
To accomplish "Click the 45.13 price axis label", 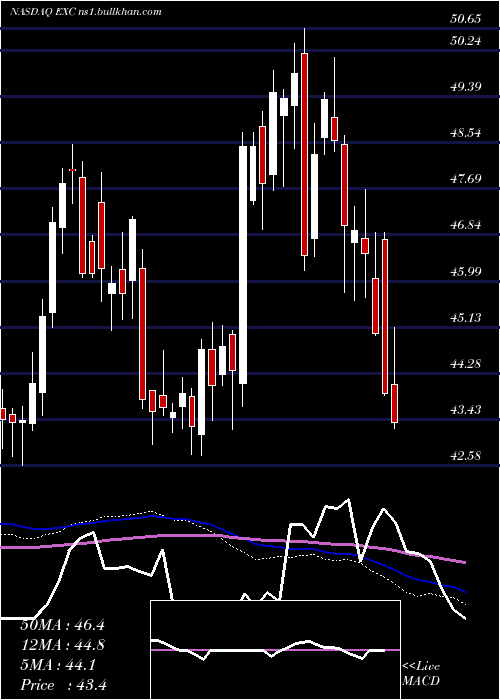I will [x=466, y=317].
